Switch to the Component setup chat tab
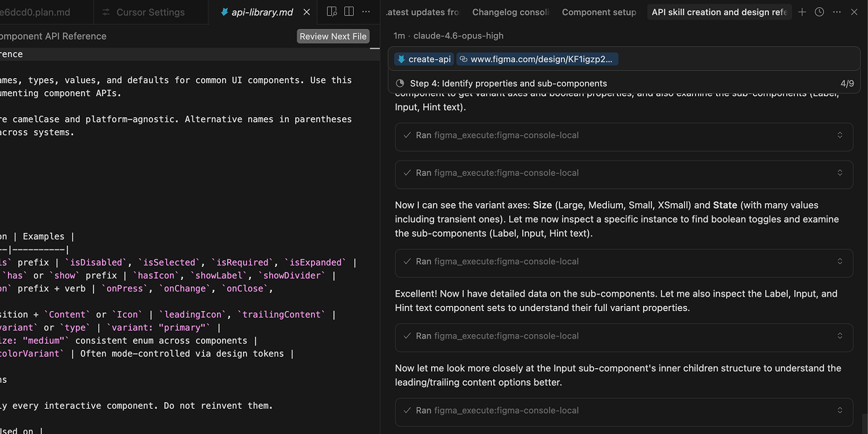Viewport: 868px width, 434px height. click(599, 12)
